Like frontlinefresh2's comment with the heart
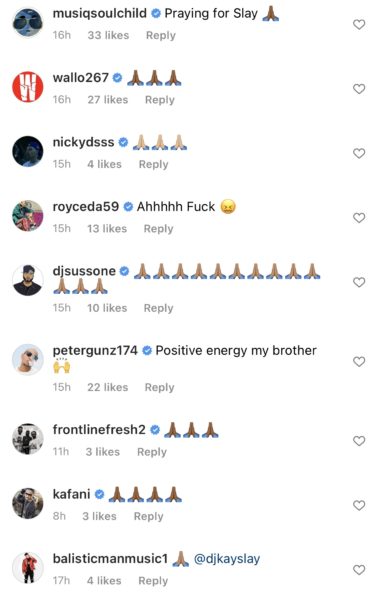The width and height of the screenshot is (387, 600). (x=359, y=441)
